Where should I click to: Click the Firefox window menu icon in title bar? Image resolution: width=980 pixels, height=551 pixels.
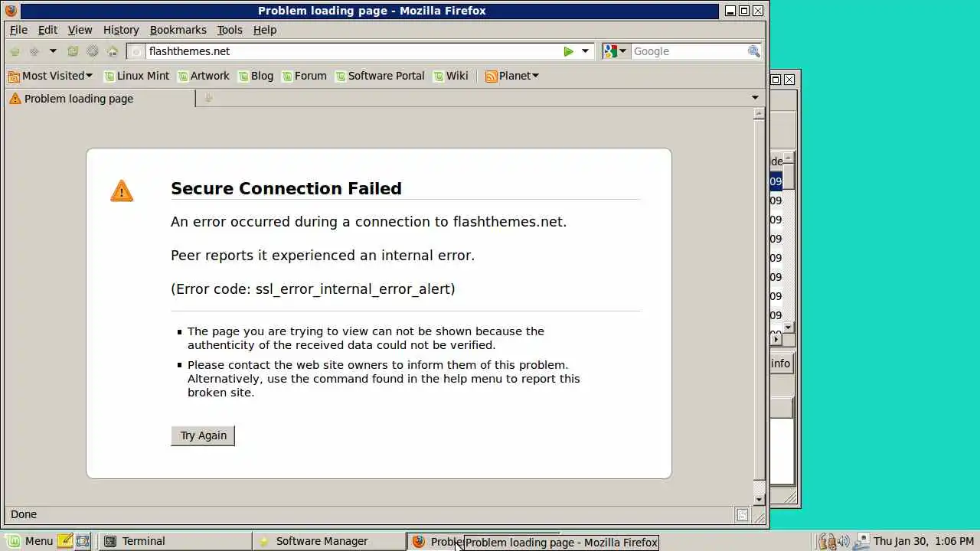[x=11, y=11]
